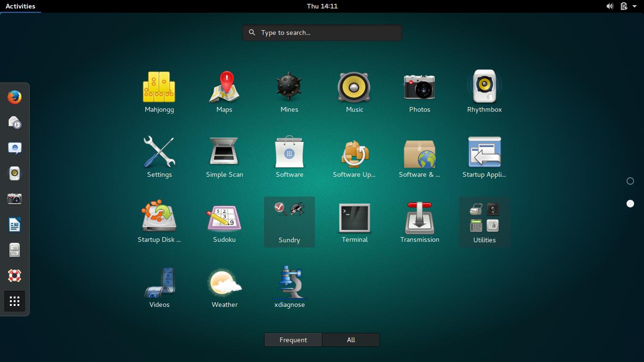Launch Firefox from the dock
The width and height of the screenshot is (644, 362).
coord(14,98)
